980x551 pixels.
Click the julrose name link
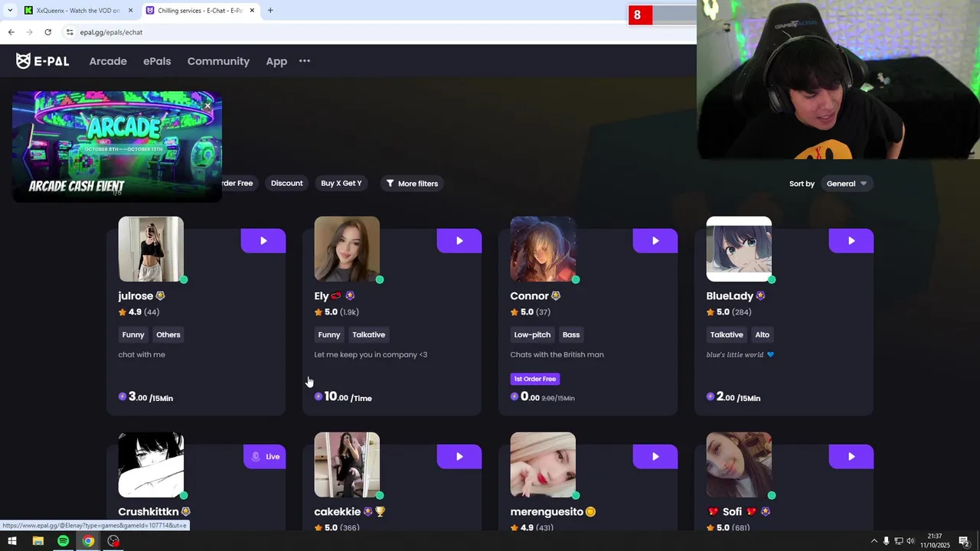tap(136, 296)
